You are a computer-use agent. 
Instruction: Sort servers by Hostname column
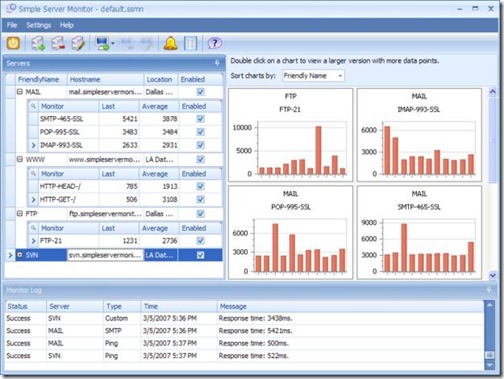pos(105,79)
